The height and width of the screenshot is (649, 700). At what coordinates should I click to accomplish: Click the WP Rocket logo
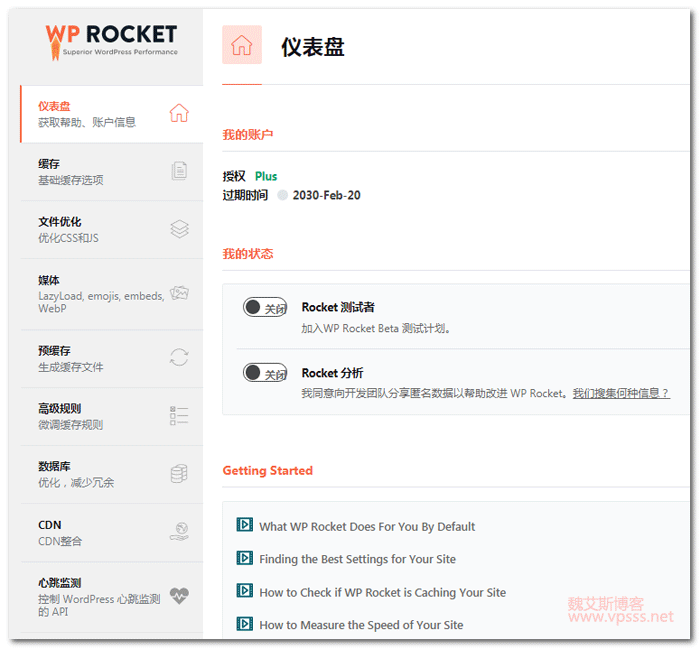111,42
